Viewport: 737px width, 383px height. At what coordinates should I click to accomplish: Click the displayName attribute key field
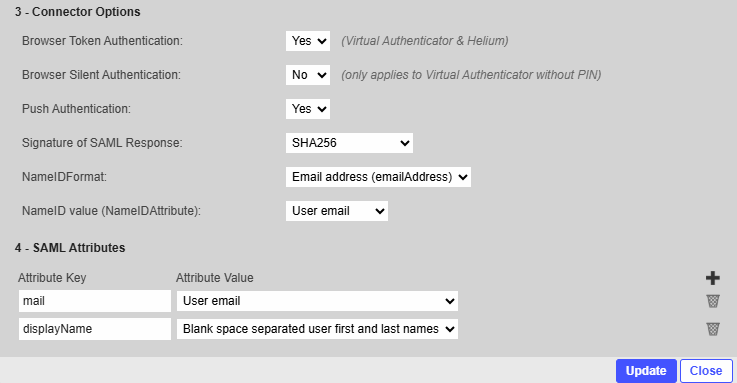(x=95, y=329)
